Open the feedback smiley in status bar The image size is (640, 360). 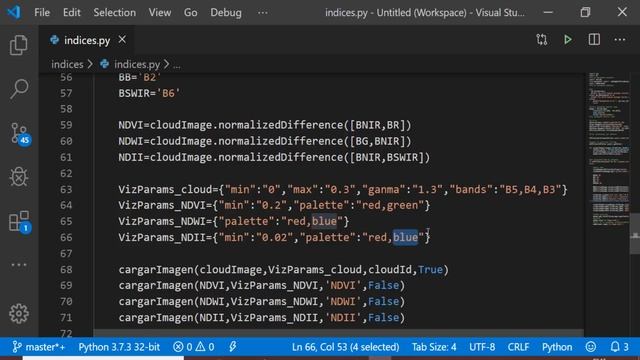(591, 347)
